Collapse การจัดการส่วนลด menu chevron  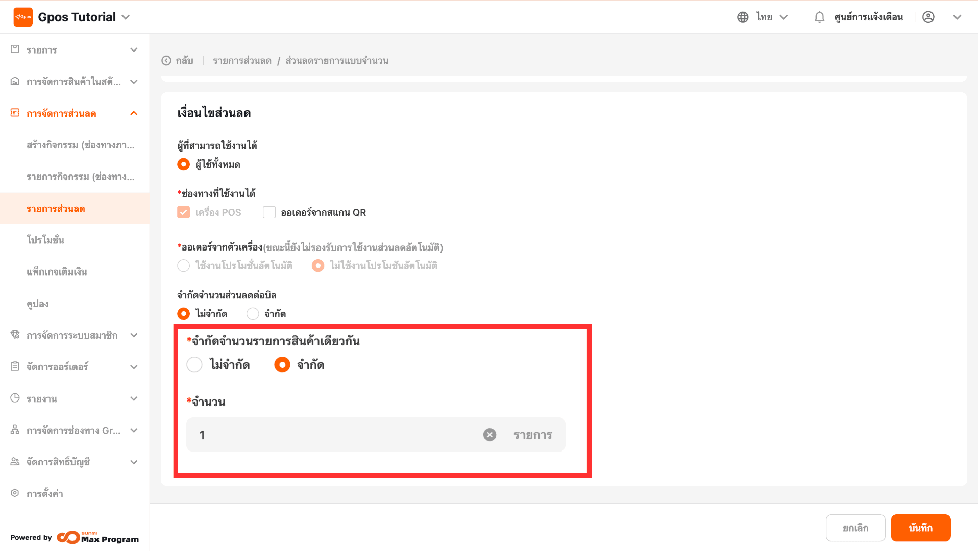click(x=134, y=113)
